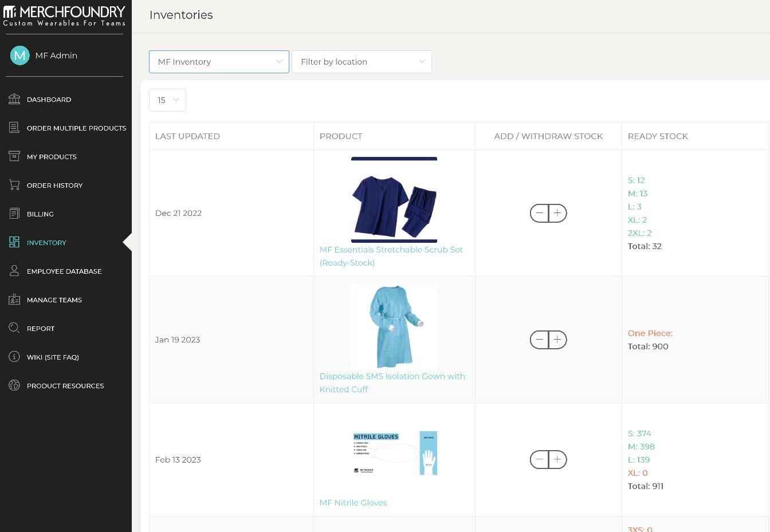Click the MF Admin avatar circle
Screen dimensions: 770x532
tap(20, 56)
